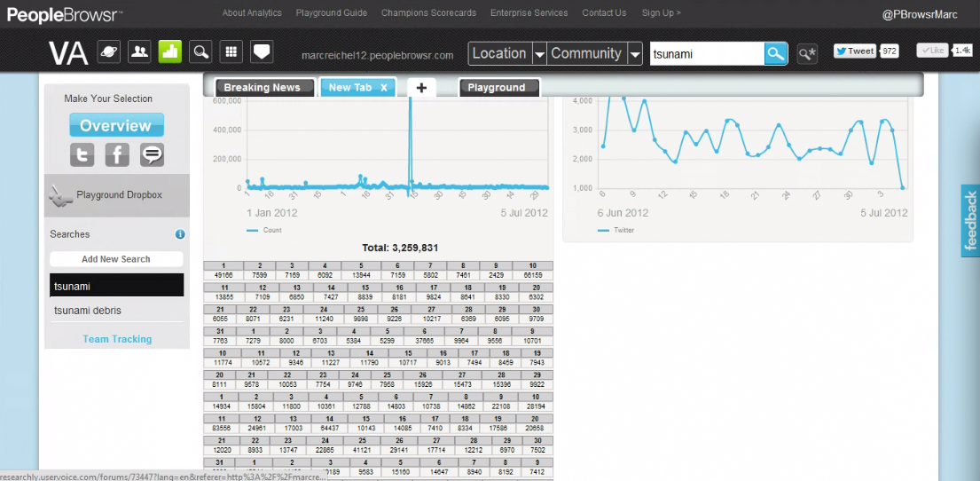The width and height of the screenshot is (980, 481).
Task: Select the Facebook source icon
Action: (117, 154)
